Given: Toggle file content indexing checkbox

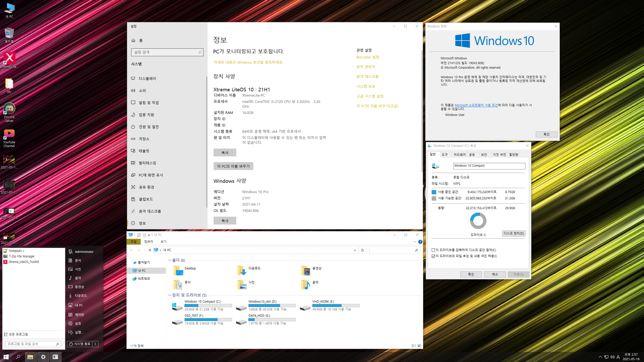Looking at the screenshot, I should (433, 256).
